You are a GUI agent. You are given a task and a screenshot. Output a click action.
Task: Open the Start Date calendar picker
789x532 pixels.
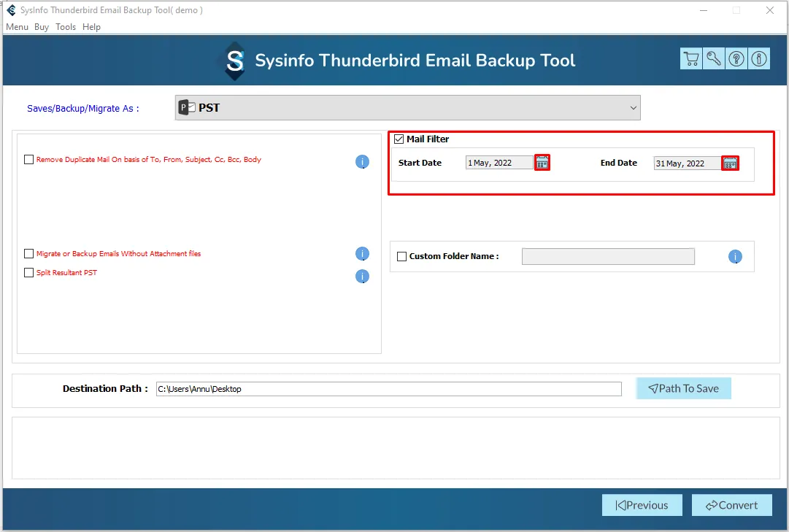(x=542, y=162)
